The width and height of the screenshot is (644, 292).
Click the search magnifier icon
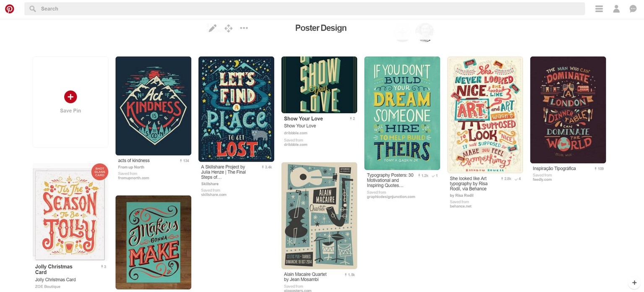33,9
